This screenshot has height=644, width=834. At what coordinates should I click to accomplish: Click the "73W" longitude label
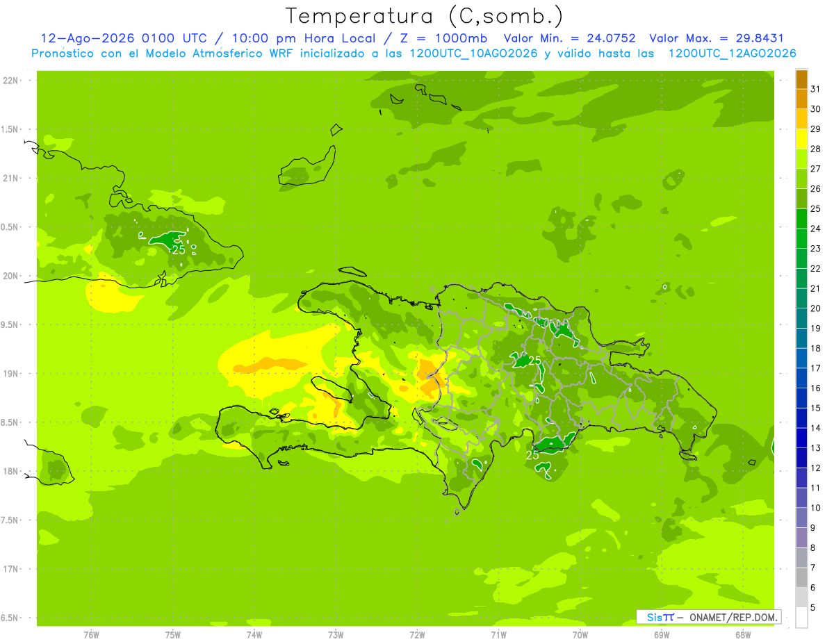336,634
